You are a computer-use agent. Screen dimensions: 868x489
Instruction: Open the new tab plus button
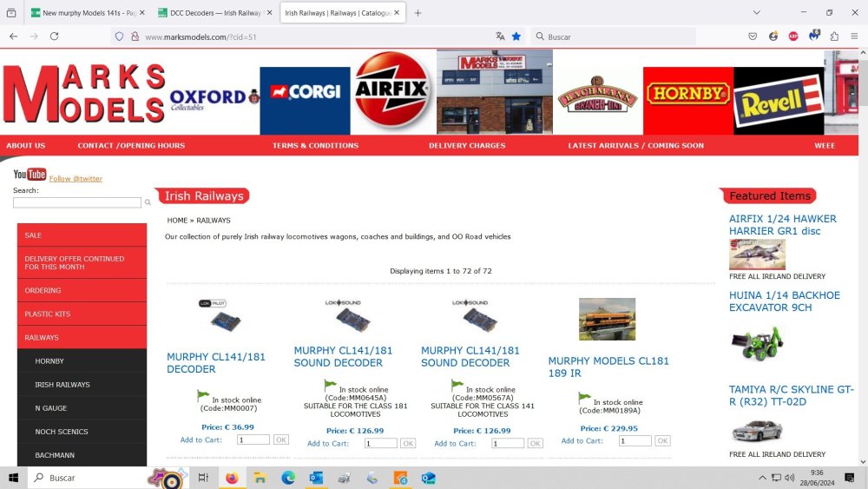[x=418, y=13]
